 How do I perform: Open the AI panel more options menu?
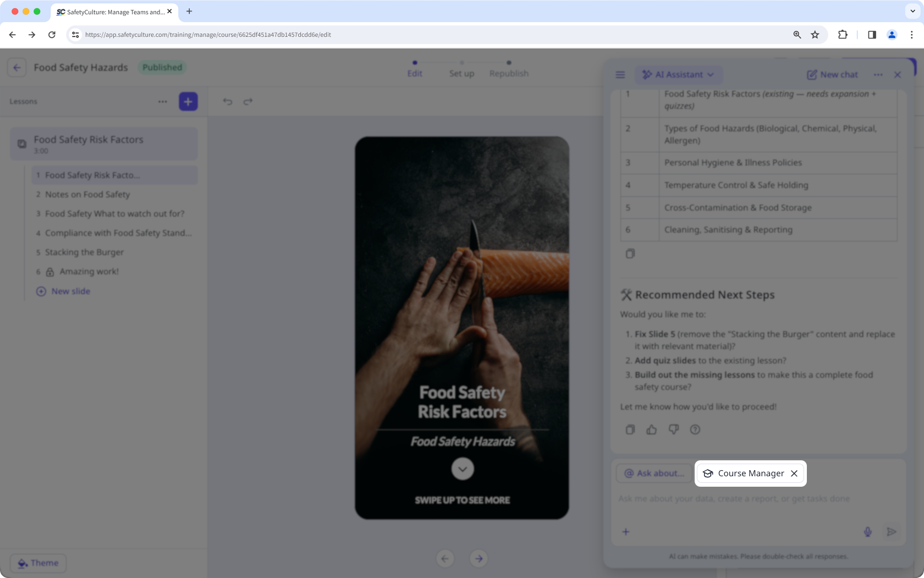[x=878, y=75]
